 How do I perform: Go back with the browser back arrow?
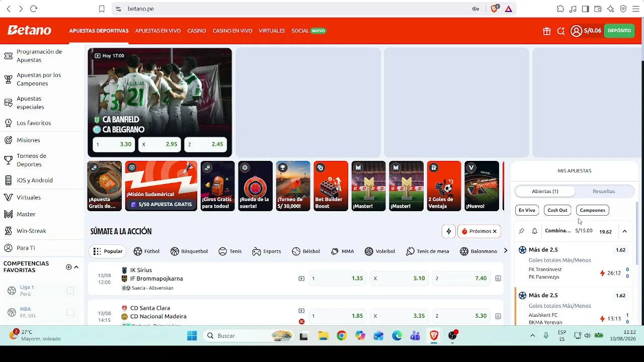coord(9,9)
